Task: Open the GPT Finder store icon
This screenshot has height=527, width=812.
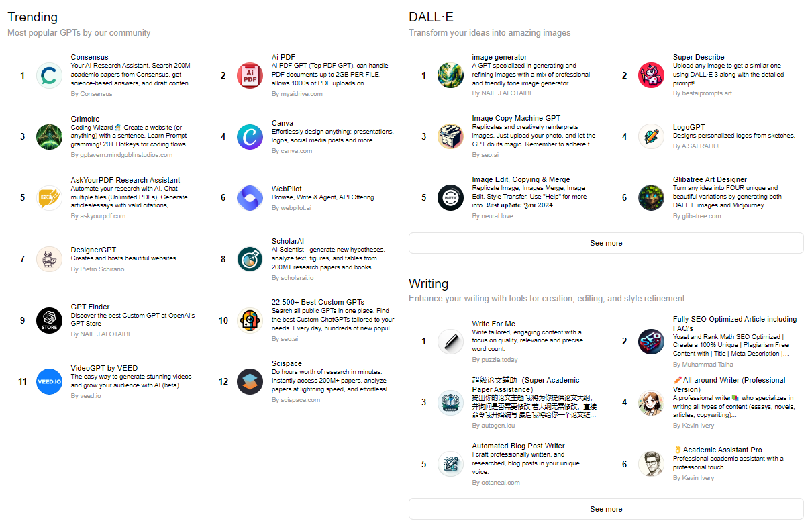Action: point(49,320)
